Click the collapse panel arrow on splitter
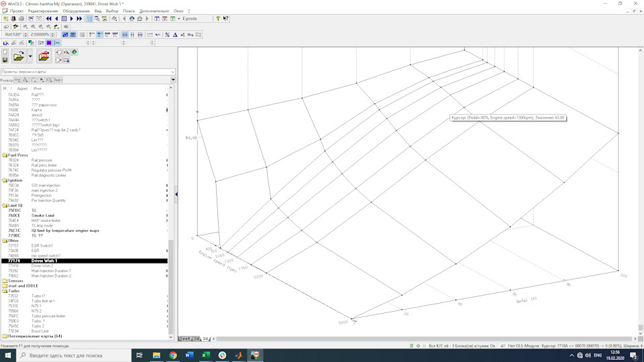644x362 pixels. point(176,194)
